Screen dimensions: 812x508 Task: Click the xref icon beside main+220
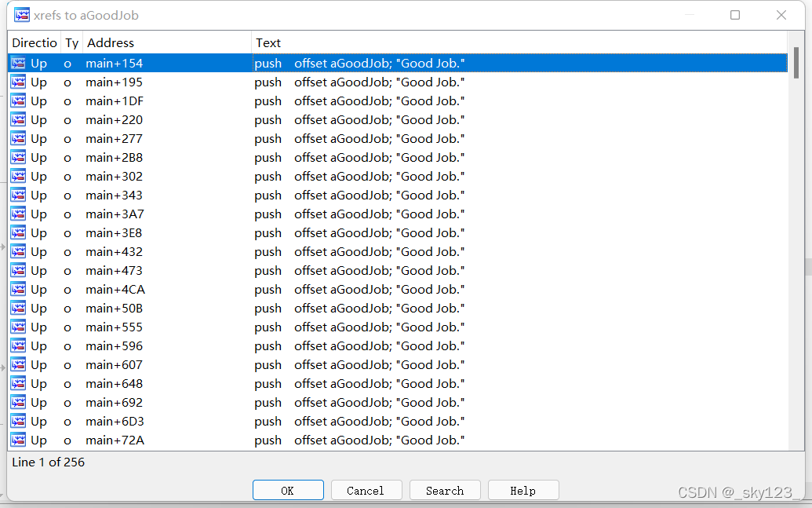[18, 120]
